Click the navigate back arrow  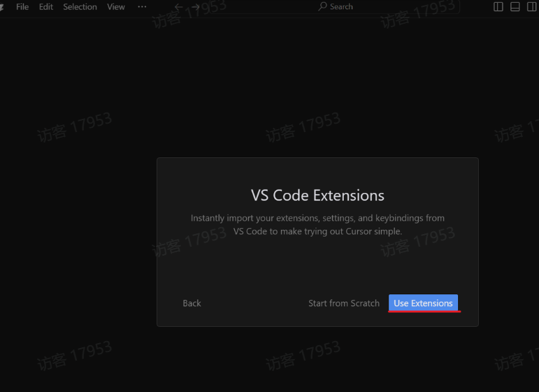178,7
